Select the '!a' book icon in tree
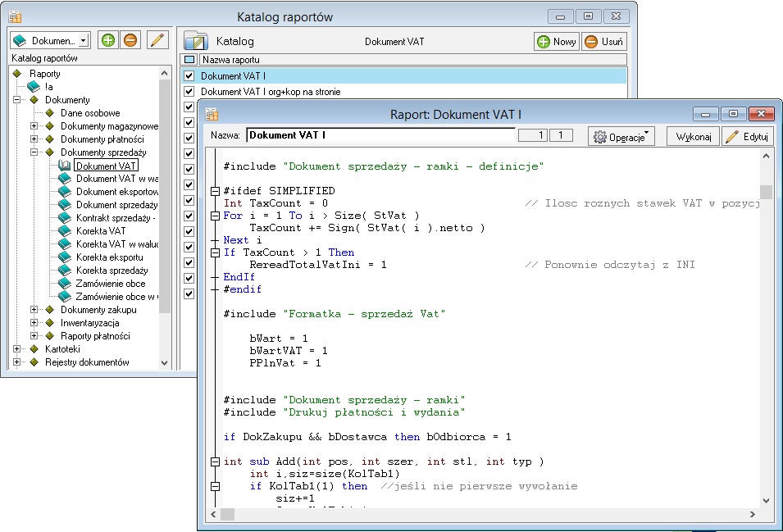783x532 pixels. 34,87
